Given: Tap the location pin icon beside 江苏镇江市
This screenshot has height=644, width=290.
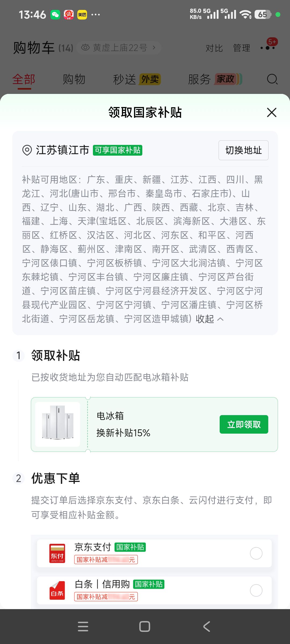Looking at the screenshot, I should [27, 150].
